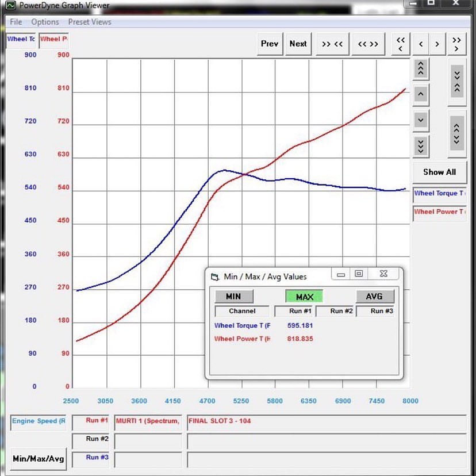Open the Options menu

click(x=45, y=22)
